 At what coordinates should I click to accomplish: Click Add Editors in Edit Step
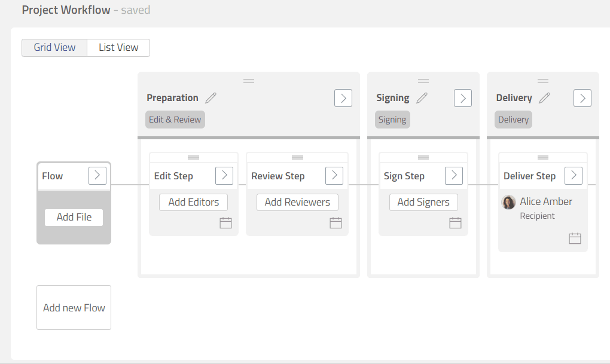tap(193, 202)
